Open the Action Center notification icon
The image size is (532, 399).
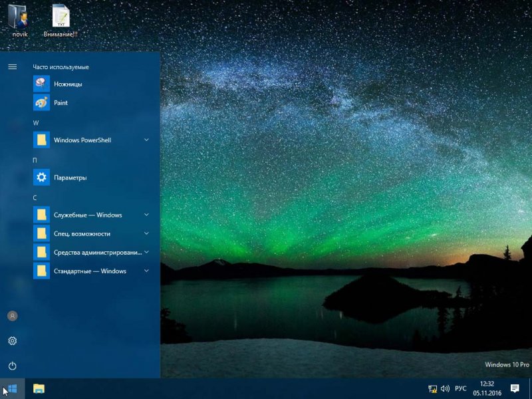pos(515,388)
